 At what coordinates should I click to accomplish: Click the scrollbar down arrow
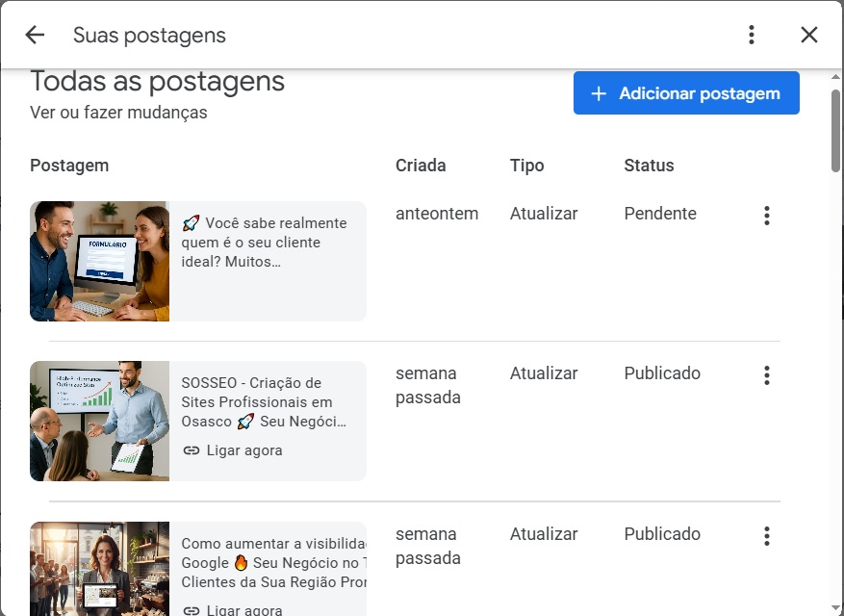click(x=835, y=608)
